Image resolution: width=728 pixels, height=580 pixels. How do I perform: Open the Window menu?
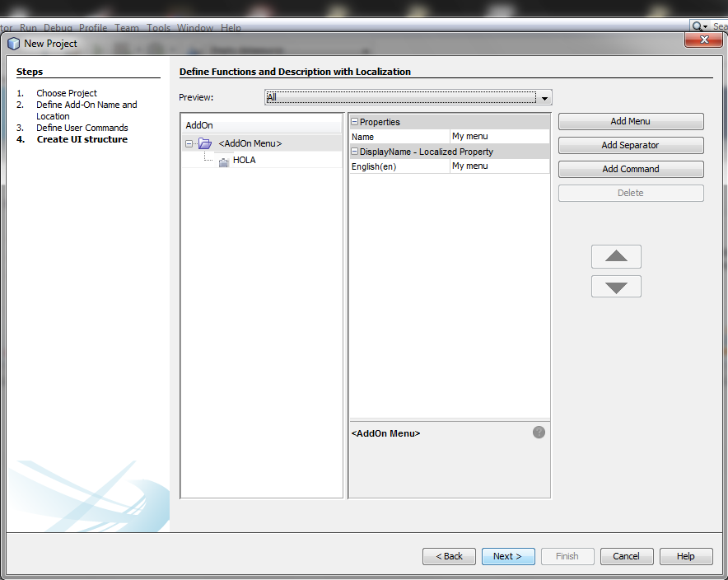(195, 28)
